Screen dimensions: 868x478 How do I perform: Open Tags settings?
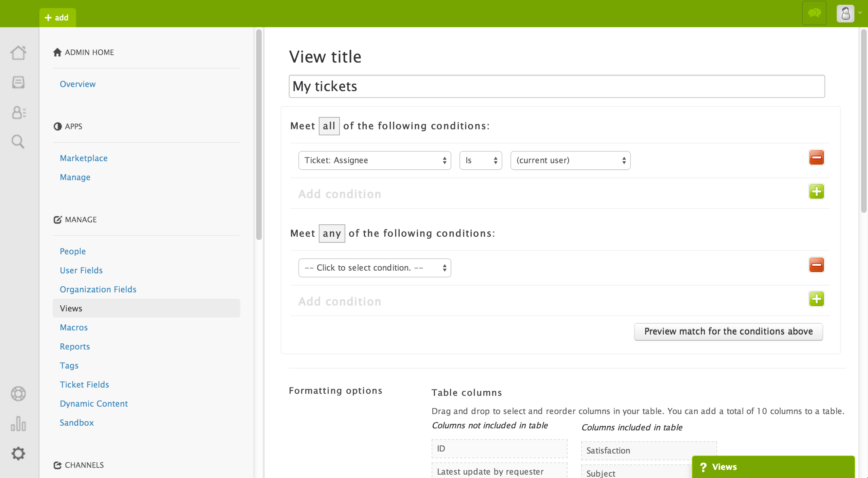tap(69, 365)
